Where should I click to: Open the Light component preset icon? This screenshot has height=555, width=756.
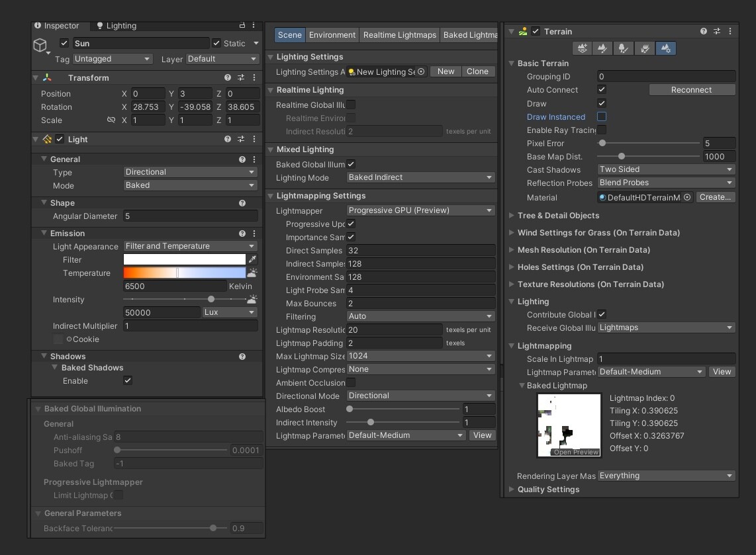point(240,139)
